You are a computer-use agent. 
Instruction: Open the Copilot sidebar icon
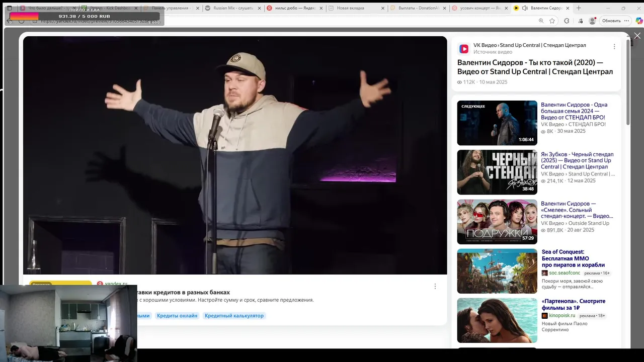[639, 21]
